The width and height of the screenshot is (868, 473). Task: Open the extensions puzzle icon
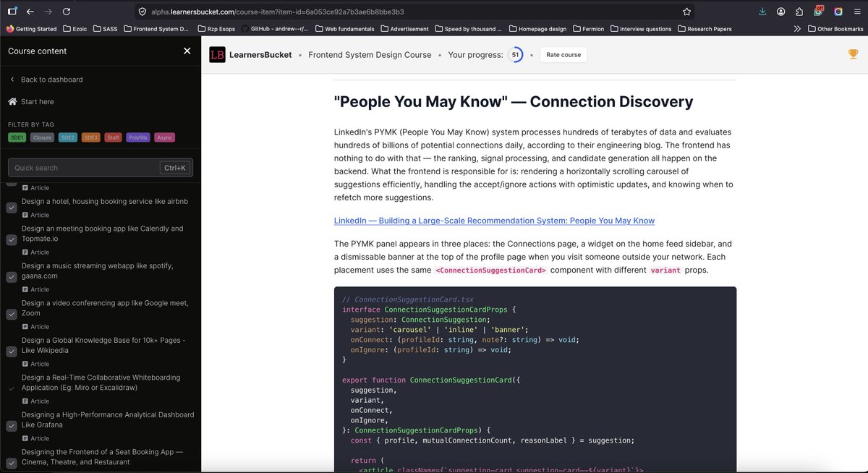pyautogui.click(x=799, y=12)
